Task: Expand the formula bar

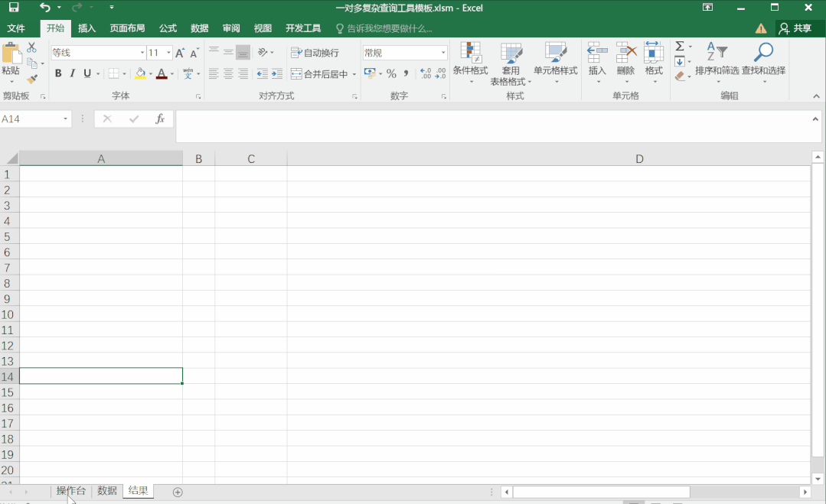Action: (x=815, y=119)
